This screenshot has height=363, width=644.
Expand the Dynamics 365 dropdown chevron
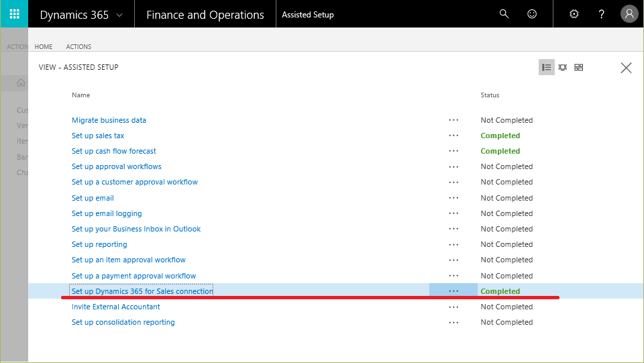pos(119,15)
